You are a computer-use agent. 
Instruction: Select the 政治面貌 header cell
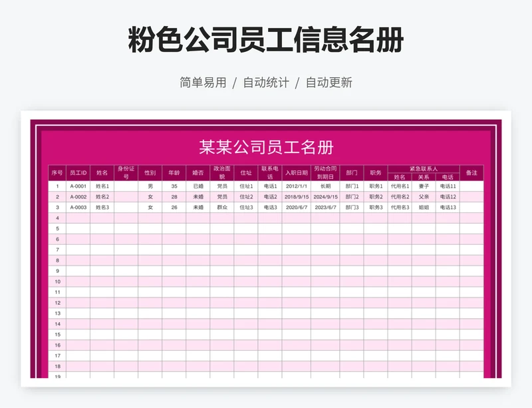tap(222, 173)
